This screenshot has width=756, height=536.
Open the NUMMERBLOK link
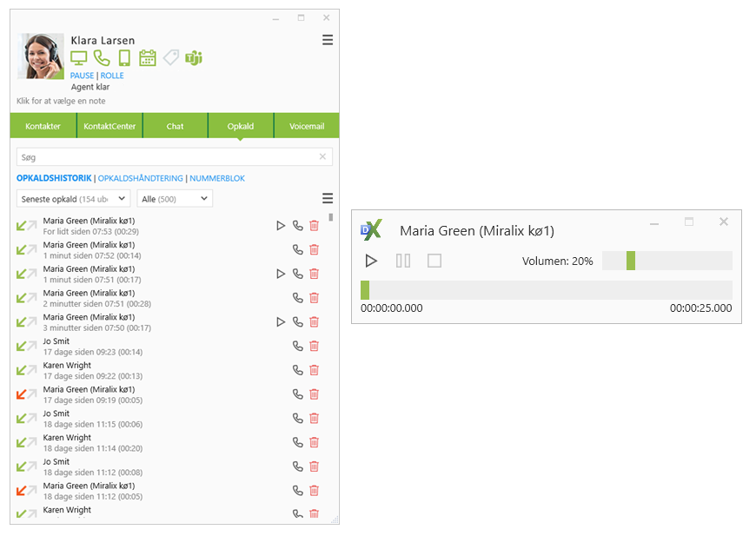click(x=217, y=178)
